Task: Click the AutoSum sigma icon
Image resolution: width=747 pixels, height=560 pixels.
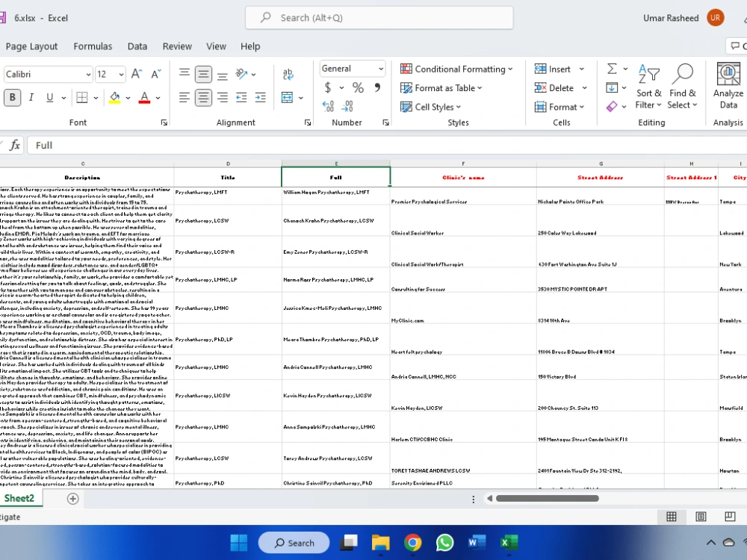Action: [x=613, y=69]
